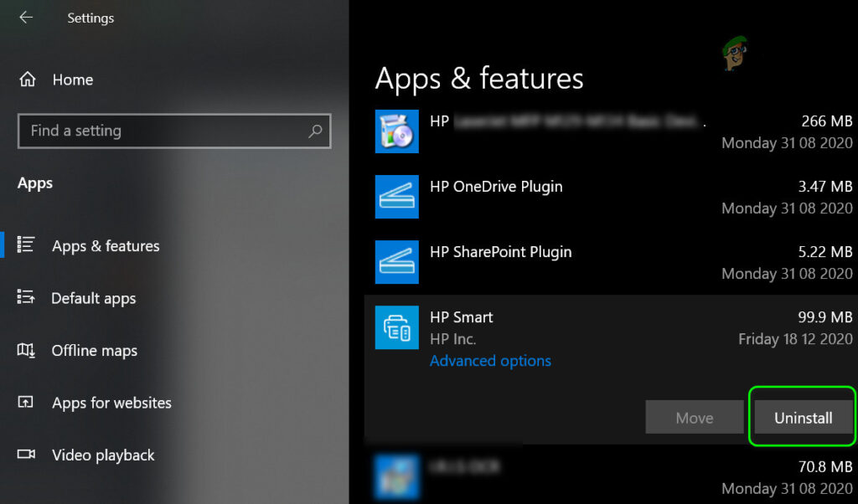The width and height of the screenshot is (858, 504).
Task: Go back using the arrow icon
Action: click(26, 18)
